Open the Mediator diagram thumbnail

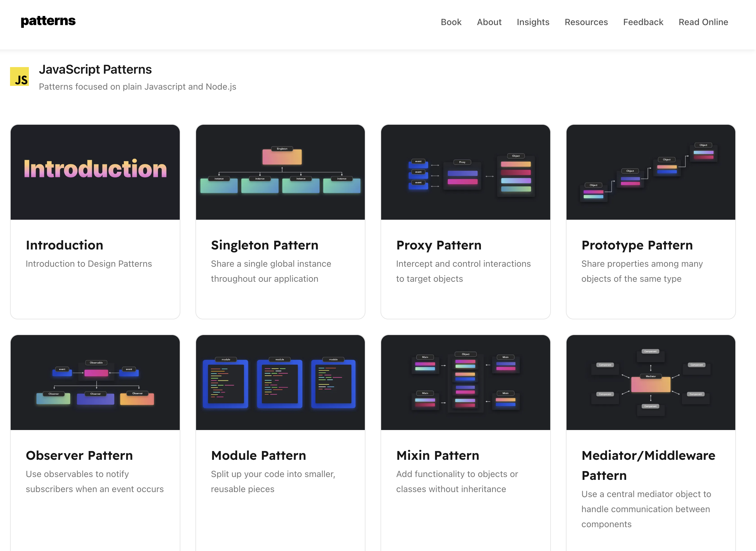[650, 382]
